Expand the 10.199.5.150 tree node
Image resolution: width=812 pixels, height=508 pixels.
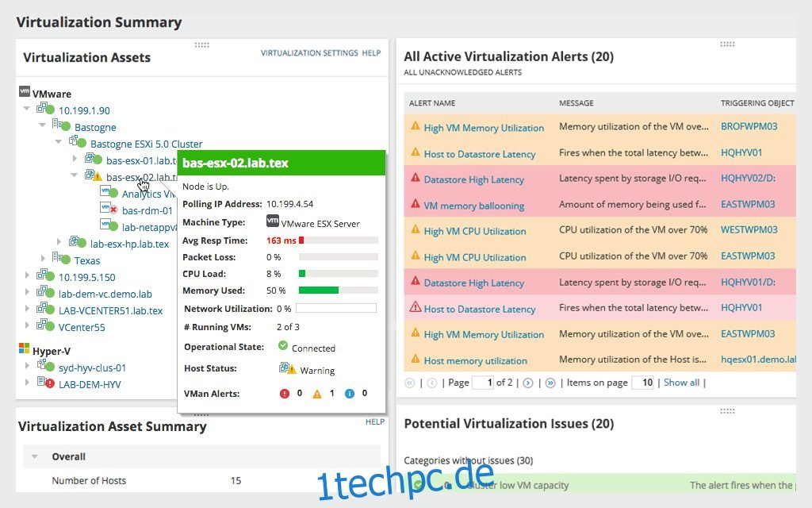pos(27,275)
